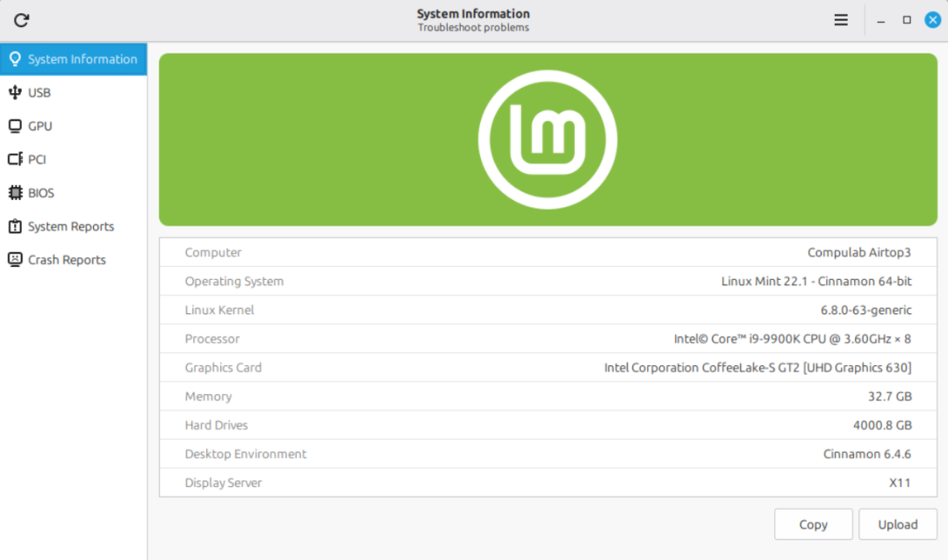Select 'Linux Mint 22.1 - Cinnamon 64-bit' text
Viewport: 948px width, 560px height.
tap(816, 281)
